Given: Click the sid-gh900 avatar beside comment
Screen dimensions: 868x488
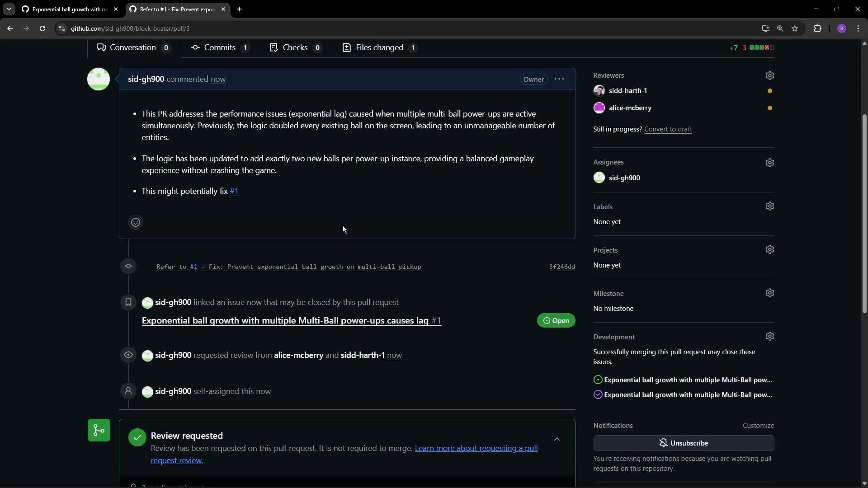Looking at the screenshot, I should click(99, 79).
